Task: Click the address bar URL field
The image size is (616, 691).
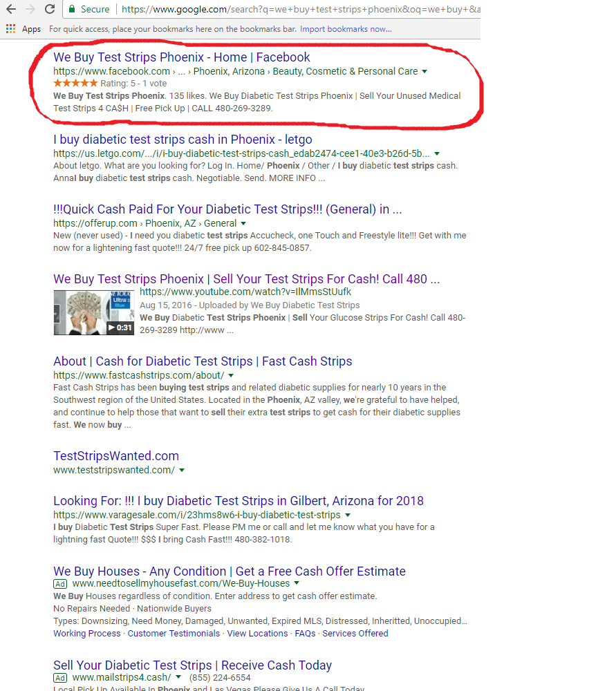Action: point(300,9)
